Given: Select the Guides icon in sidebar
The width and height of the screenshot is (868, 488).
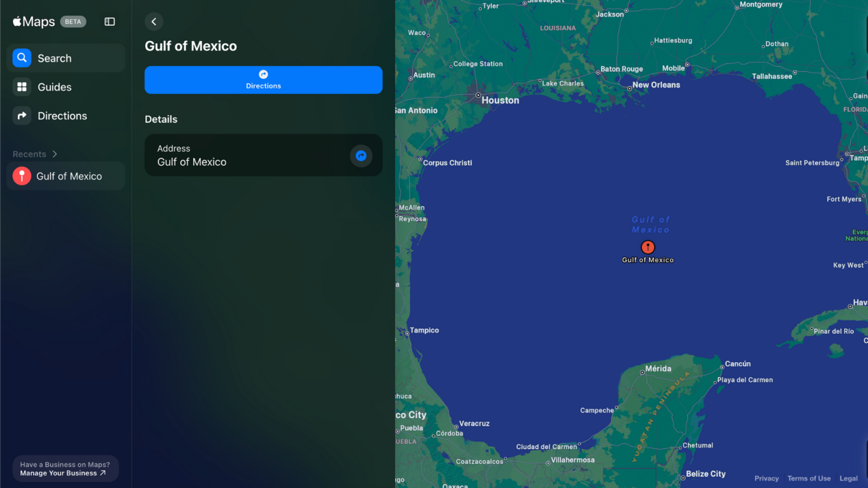Looking at the screenshot, I should point(21,86).
